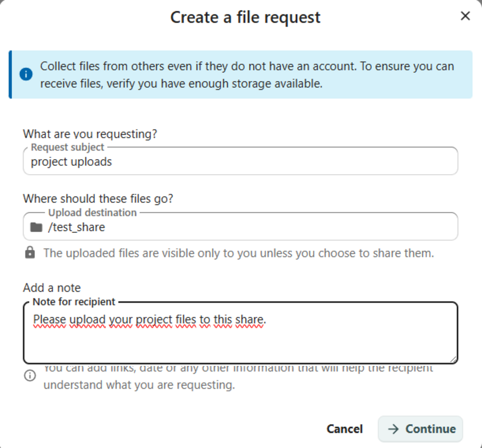Close the Create a file request dialog
Screen dimensions: 482x448
coord(465,16)
